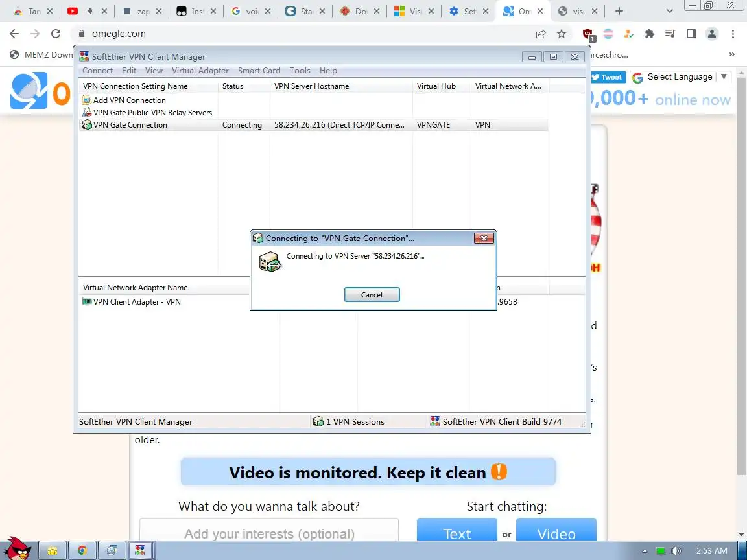Open SoftEther VPN taskbar button
Image resolution: width=747 pixels, height=560 pixels.
(x=140, y=551)
